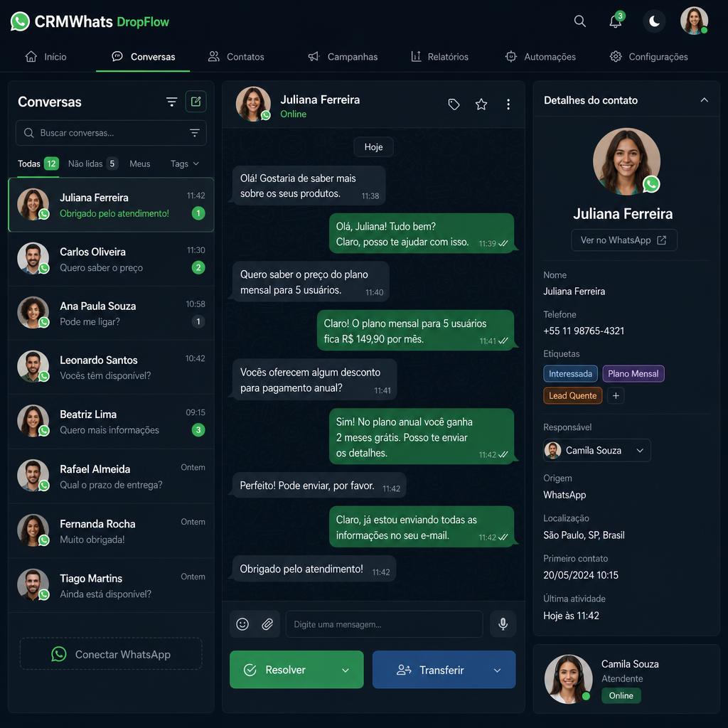The image size is (728, 728).
Task: Collapse the Detalhes do contato panel
Action: tap(705, 100)
